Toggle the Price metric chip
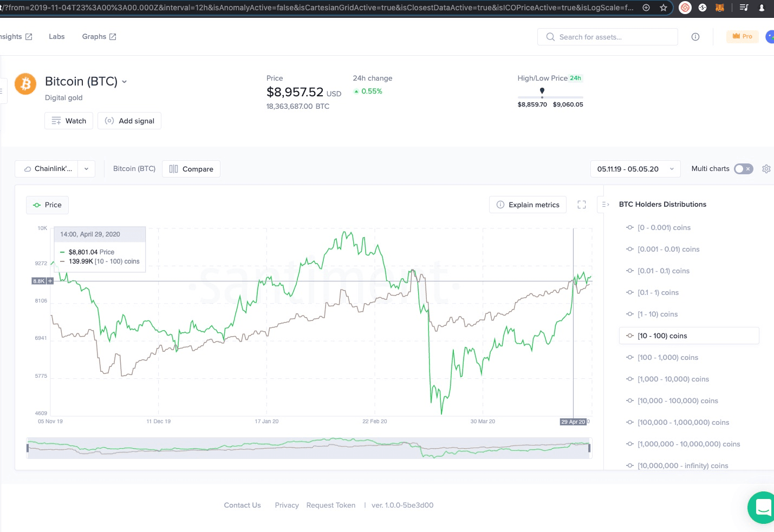Viewport: 774px width, 532px height. pos(47,205)
